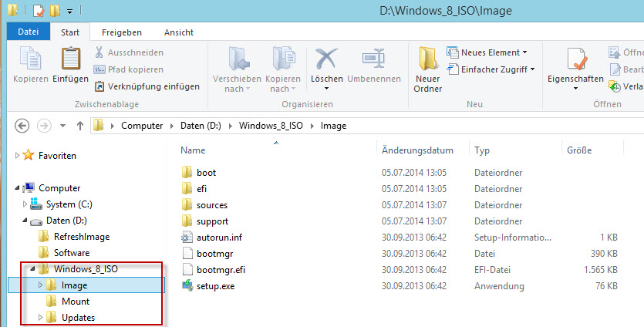Select bootmgr.efi file icon

coord(187,269)
